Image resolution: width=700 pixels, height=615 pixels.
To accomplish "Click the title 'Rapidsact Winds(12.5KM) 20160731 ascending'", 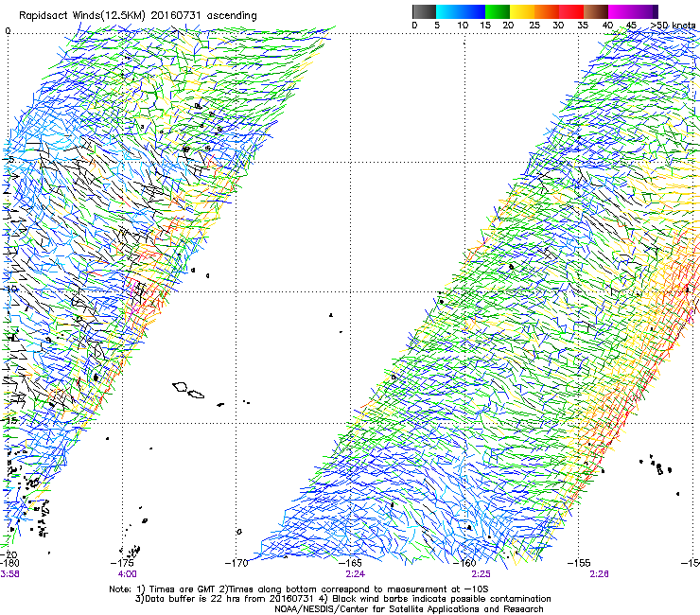I will [138, 16].
